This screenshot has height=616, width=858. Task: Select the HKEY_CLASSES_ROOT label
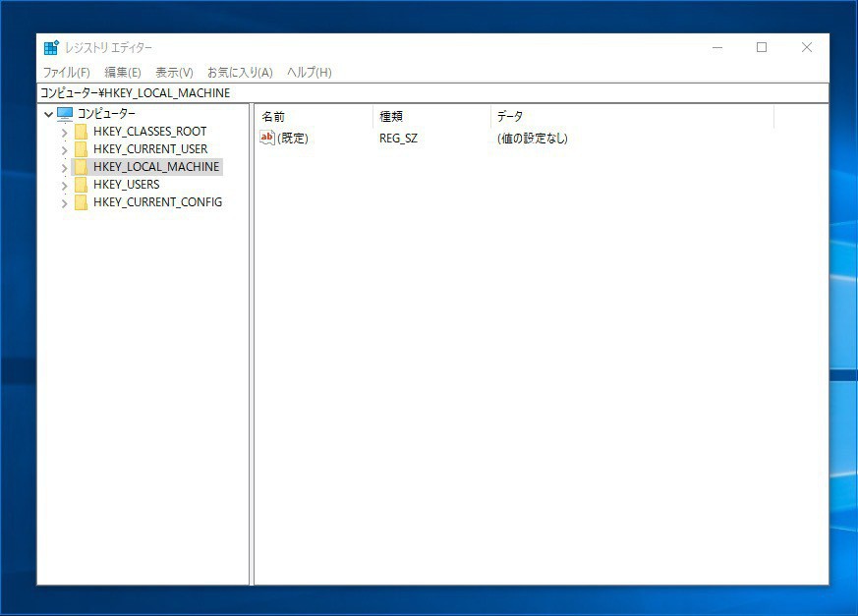coord(150,132)
